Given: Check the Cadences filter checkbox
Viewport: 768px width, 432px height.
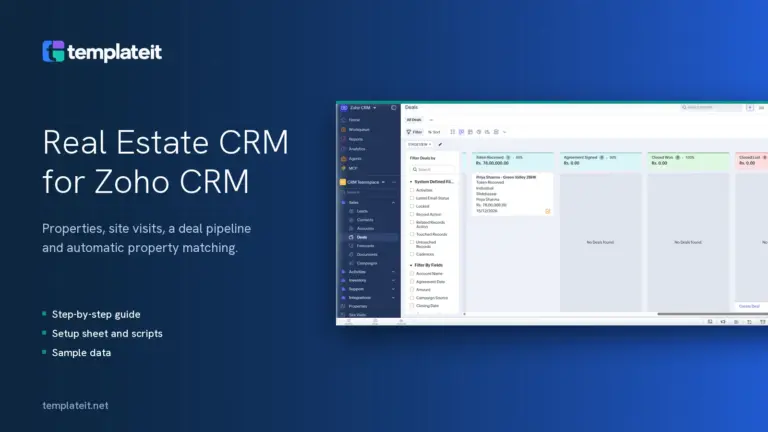Looking at the screenshot, I should click(412, 254).
